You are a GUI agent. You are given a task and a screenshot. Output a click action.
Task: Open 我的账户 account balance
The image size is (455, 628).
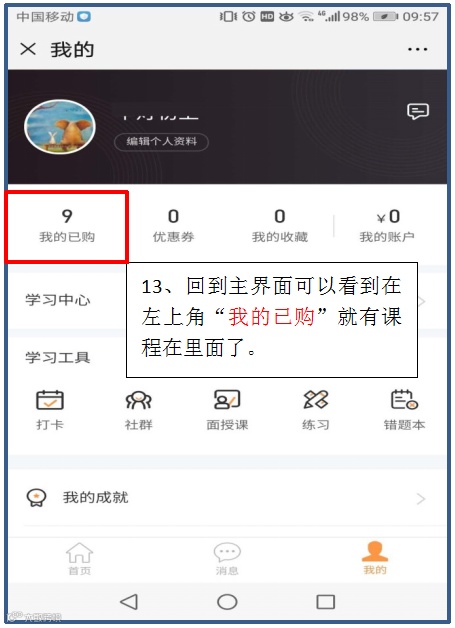[x=387, y=226]
